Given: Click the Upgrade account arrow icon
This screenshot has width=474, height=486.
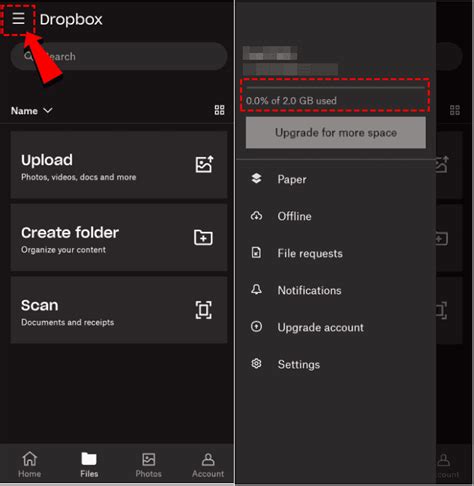Looking at the screenshot, I should point(256,327).
